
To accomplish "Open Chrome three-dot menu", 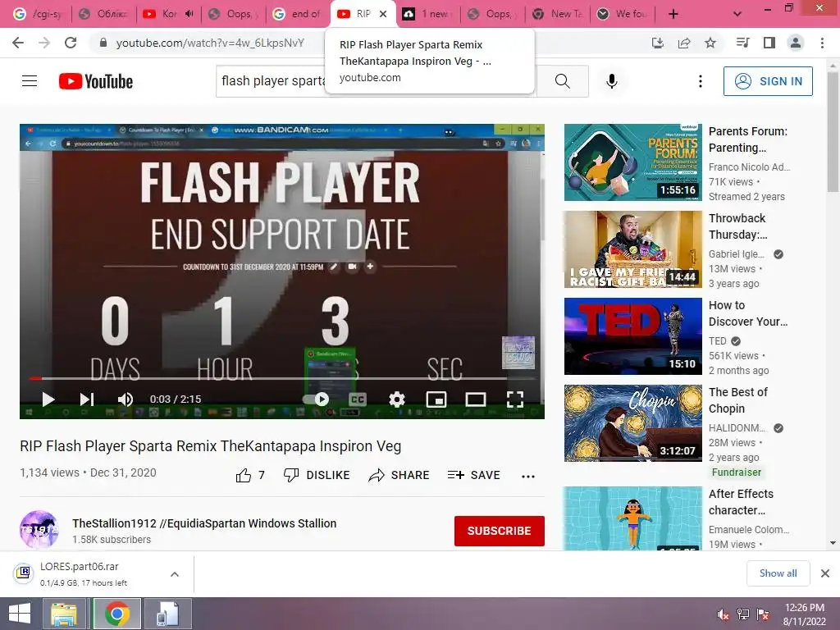I will click(x=822, y=43).
